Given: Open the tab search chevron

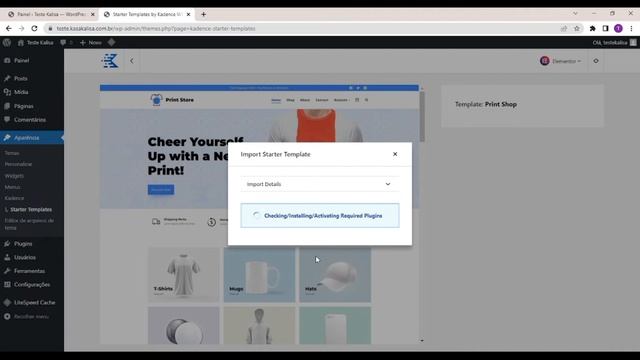Looking at the screenshot, I should (x=575, y=13).
